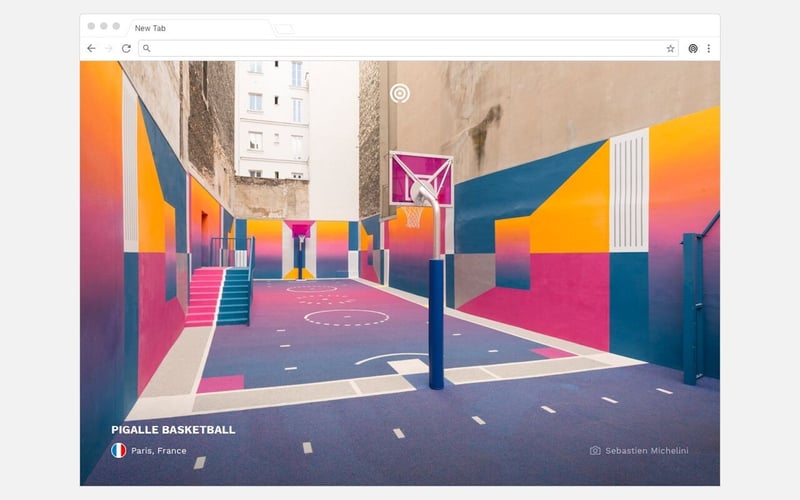
Task: Click the PIGALLE BASKETBALL title
Action: coord(173,430)
